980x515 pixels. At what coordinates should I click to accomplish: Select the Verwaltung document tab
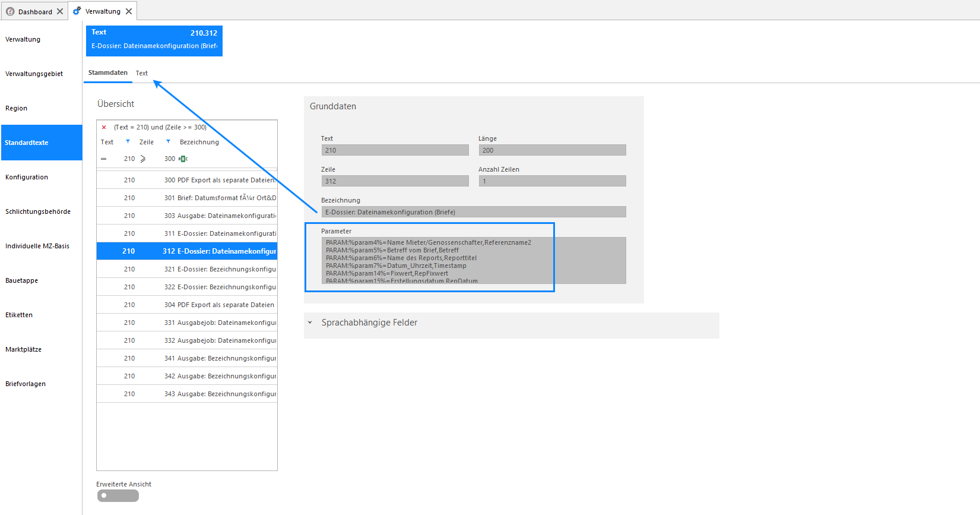pos(103,11)
